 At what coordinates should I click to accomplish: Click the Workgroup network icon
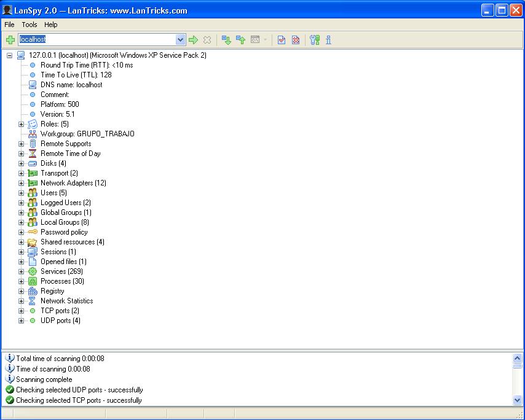click(33, 134)
